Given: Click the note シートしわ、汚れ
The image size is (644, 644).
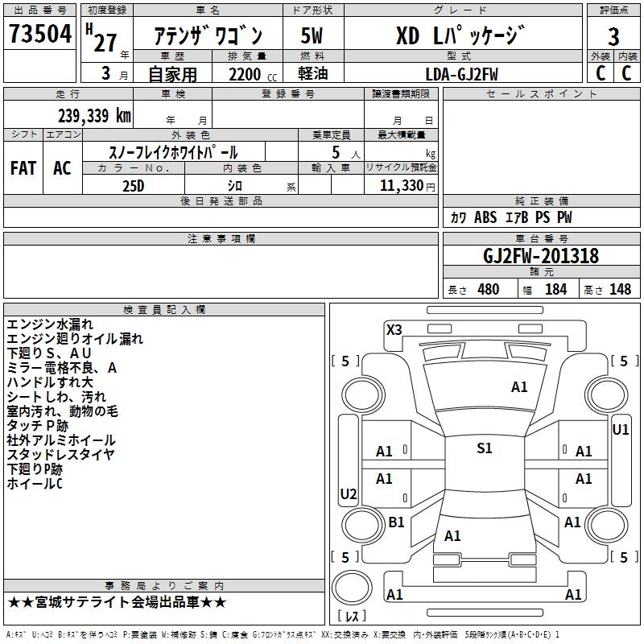Looking at the screenshot, I should click(x=56, y=397).
